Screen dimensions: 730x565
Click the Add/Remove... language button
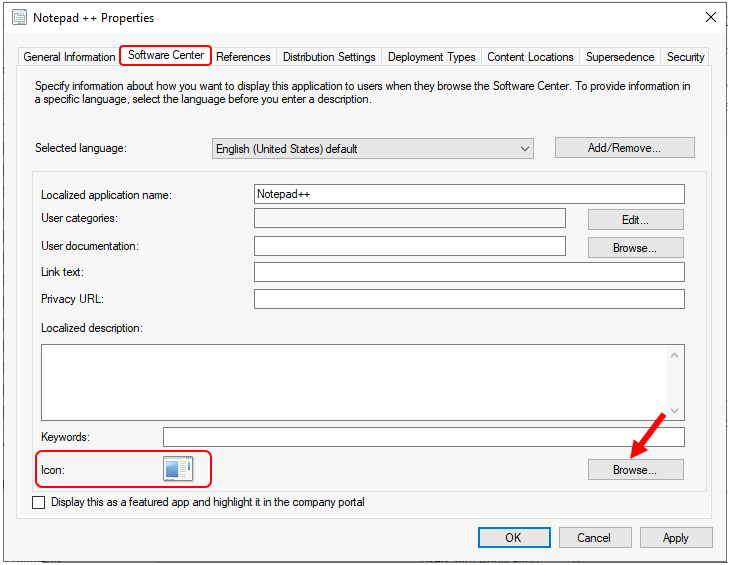click(x=624, y=148)
